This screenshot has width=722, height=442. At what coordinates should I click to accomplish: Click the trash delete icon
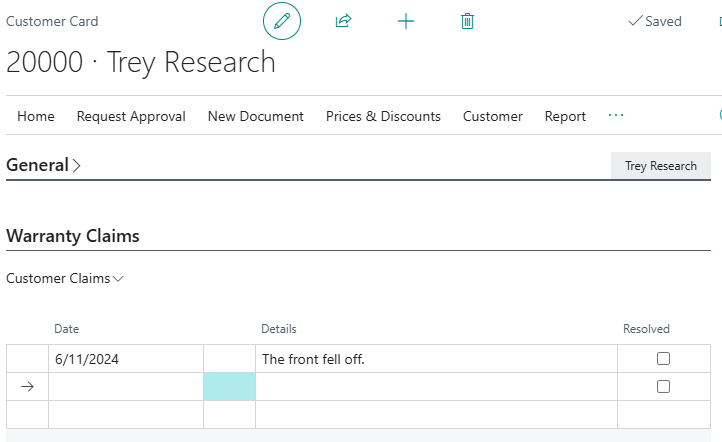[x=467, y=21]
